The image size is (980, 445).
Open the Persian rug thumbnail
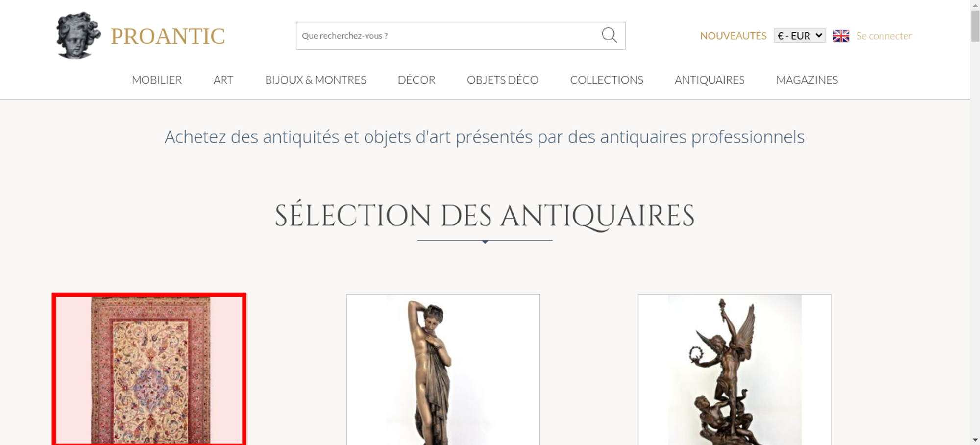click(x=149, y=369)
